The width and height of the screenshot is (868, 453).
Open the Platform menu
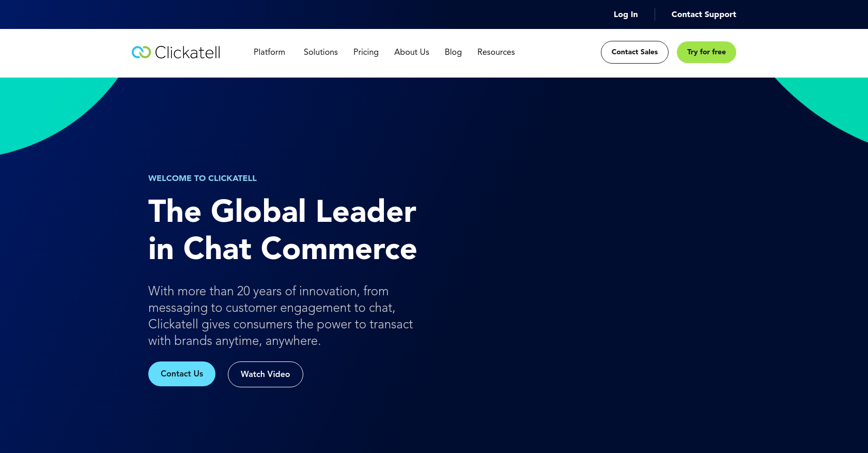click(x=269, y=52)
